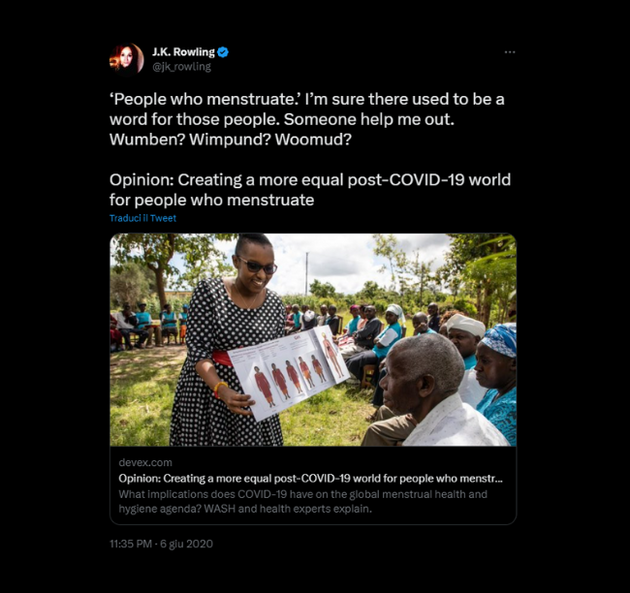630x593 pixels.
Task: Open the devex.com domain label
Action: coord(144,463)
